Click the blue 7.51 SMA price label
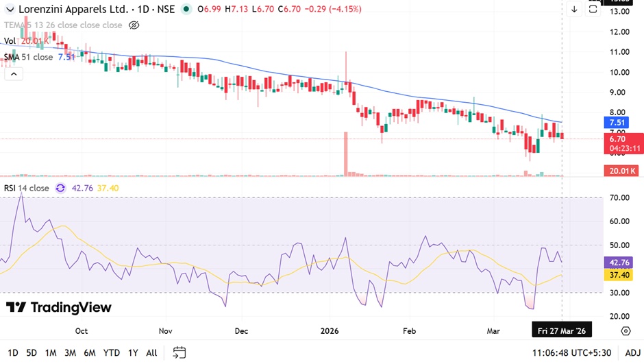Viewport: 644px width, 364px height. 619,122
